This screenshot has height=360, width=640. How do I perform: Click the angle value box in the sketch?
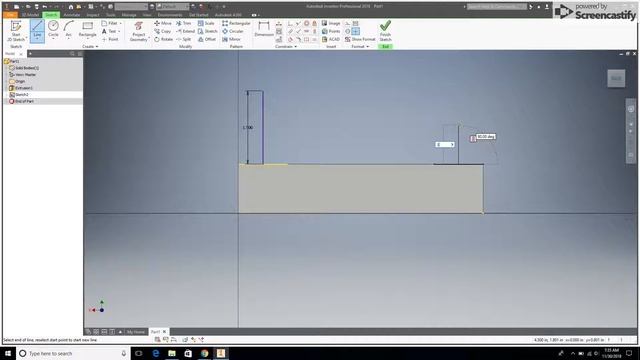pos(486,136)
